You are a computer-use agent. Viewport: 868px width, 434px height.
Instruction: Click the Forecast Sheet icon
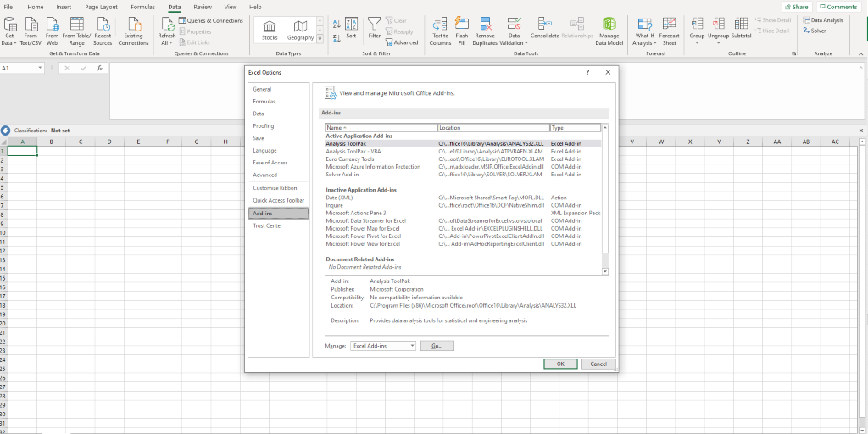669,25
